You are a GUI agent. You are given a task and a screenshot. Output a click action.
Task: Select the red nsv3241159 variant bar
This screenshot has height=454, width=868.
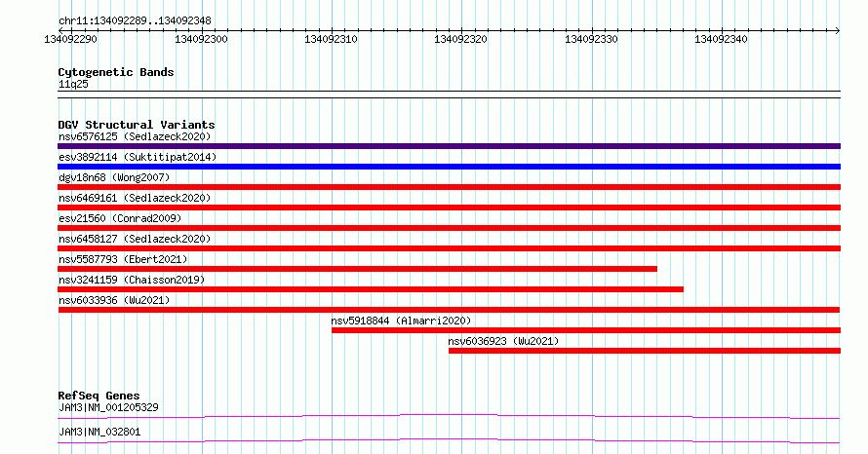pyautogui.click(x=371, y=289)
